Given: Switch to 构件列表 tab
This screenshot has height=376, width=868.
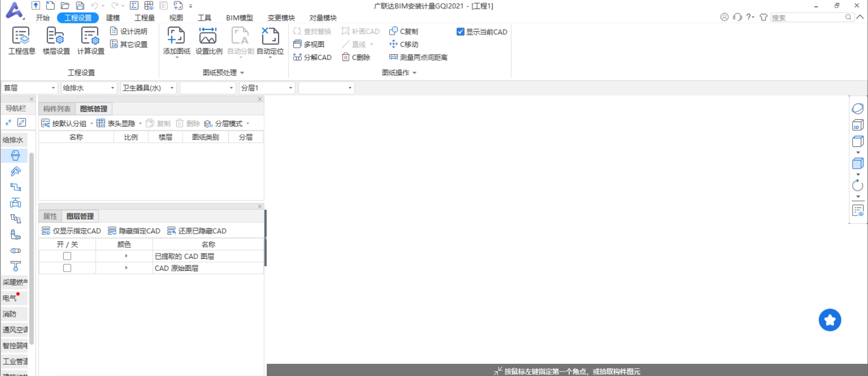Looking at the screenshot, I should tap(57, 108).
